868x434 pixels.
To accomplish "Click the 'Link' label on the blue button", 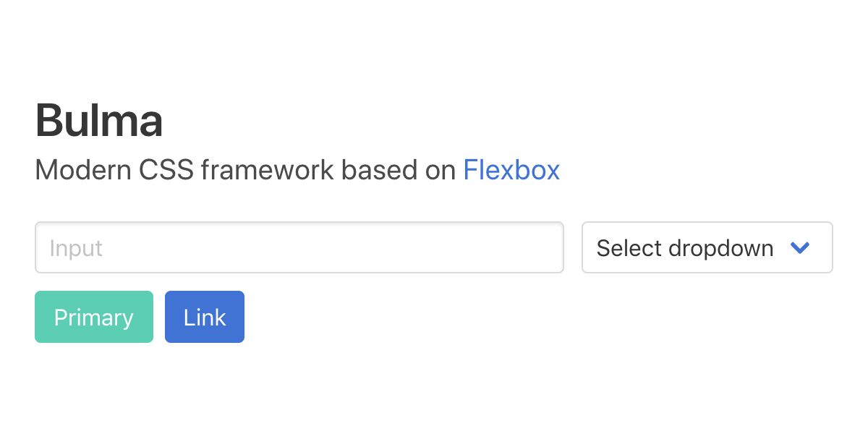I will [x=205, y=318].
